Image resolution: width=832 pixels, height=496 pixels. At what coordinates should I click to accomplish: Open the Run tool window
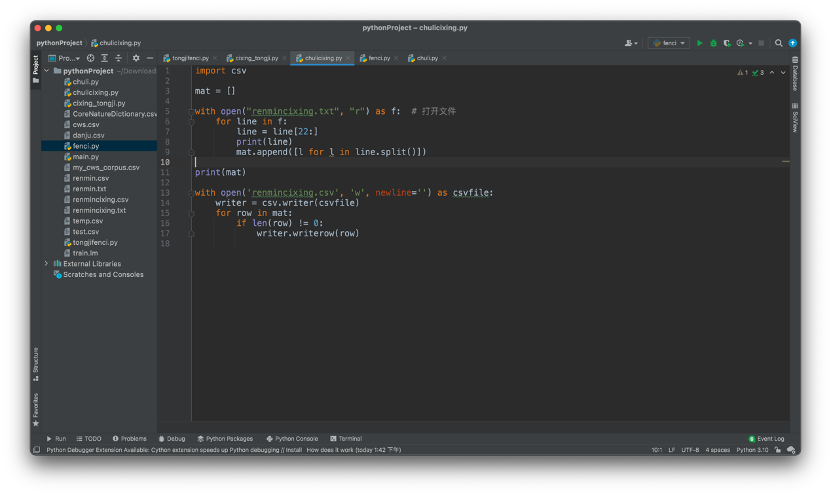56,439
